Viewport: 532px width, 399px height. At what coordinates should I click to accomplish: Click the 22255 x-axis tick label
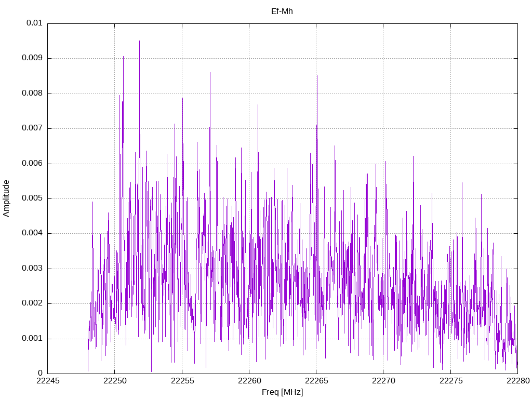point(182,381)
